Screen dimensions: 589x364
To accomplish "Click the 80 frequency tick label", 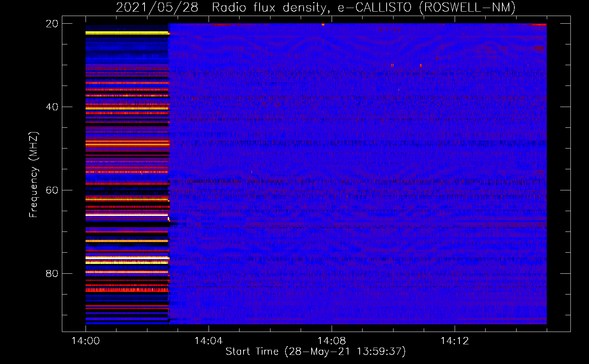I will point(52,273).
